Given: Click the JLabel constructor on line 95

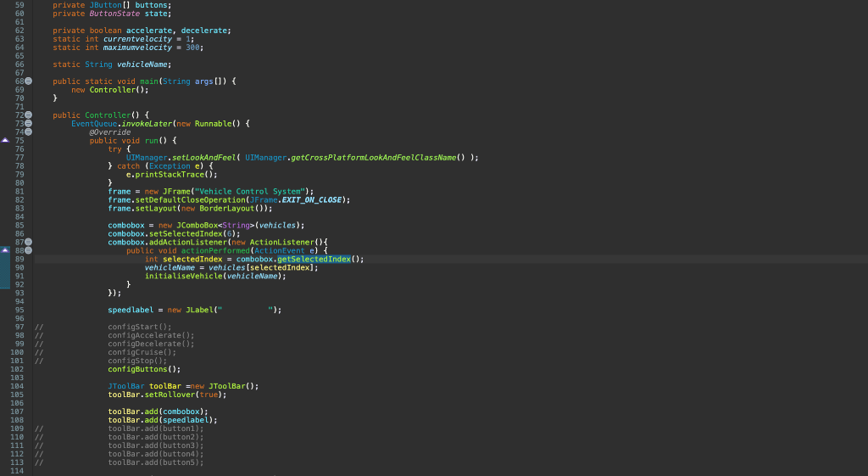Looking at the screenshot, I should pyautogui.click(x=199, y=310).
